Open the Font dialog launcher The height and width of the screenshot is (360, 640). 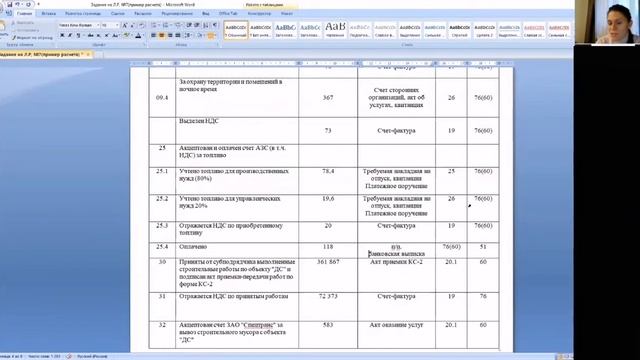point(144,45)
